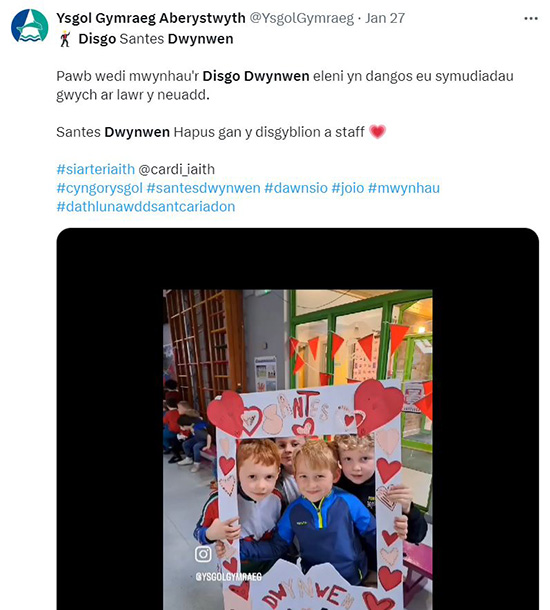Open the three-dot more options menu
This screenshot has width=550, height=610.
531,18
